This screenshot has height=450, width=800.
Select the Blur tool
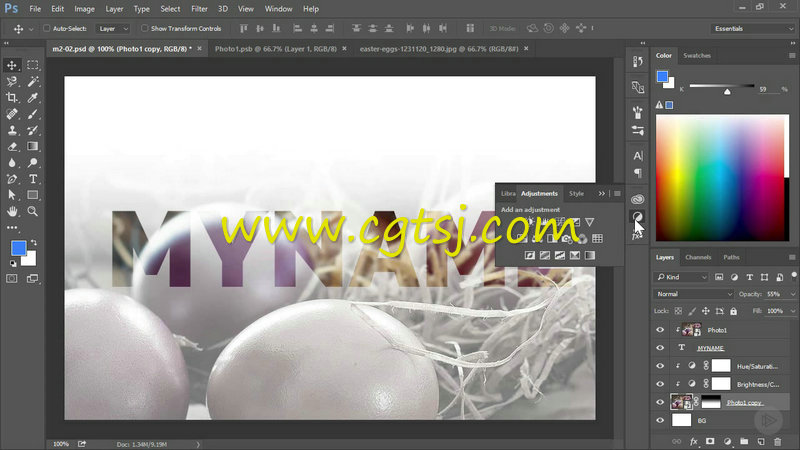(12, 163)
